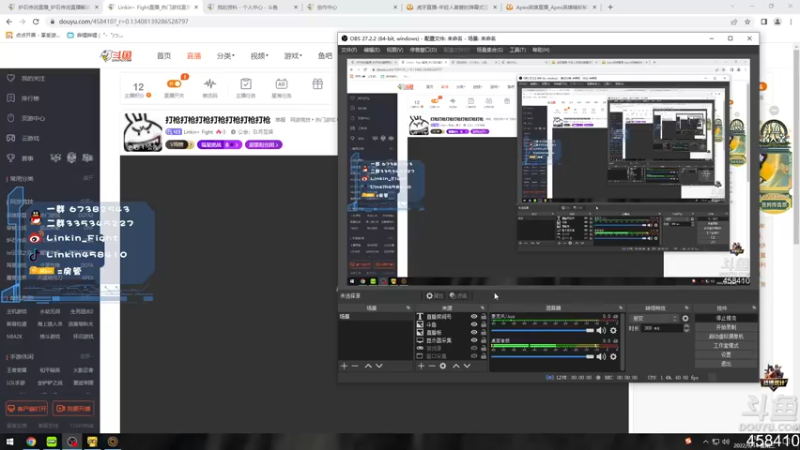Move source down in OBS sources panel
The height and width of the screenshot is (450, 800).
[x=467, y=366]
